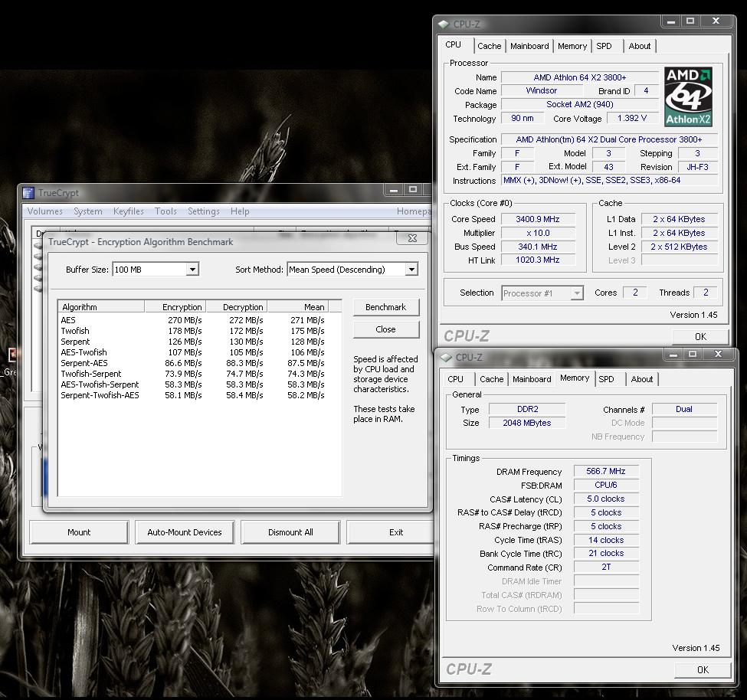Click the Encryption column header
This screenshot has height=700, width=747.
175,307
